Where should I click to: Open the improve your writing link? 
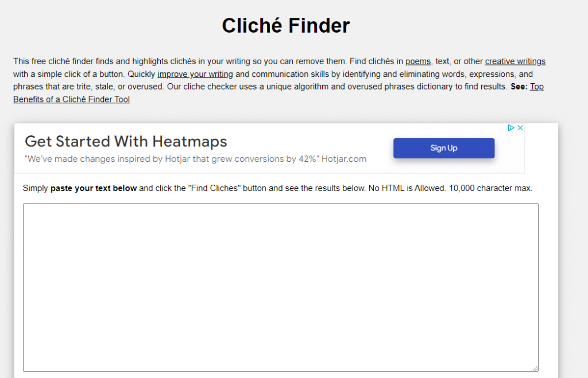click(195, 74)
